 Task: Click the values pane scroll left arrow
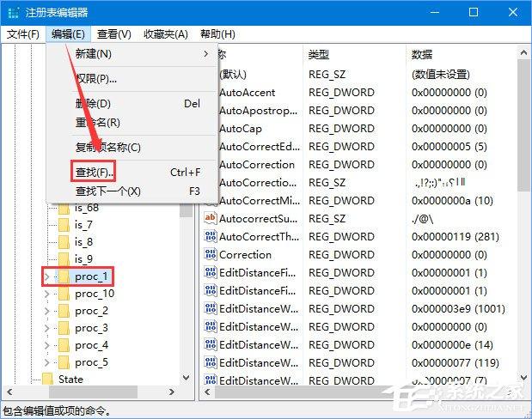[x=207, y=392]
